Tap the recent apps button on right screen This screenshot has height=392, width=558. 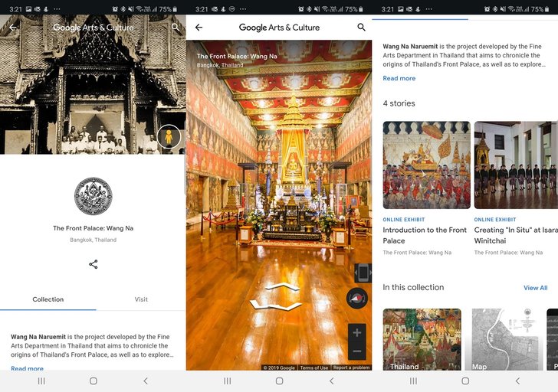point(413,381)
